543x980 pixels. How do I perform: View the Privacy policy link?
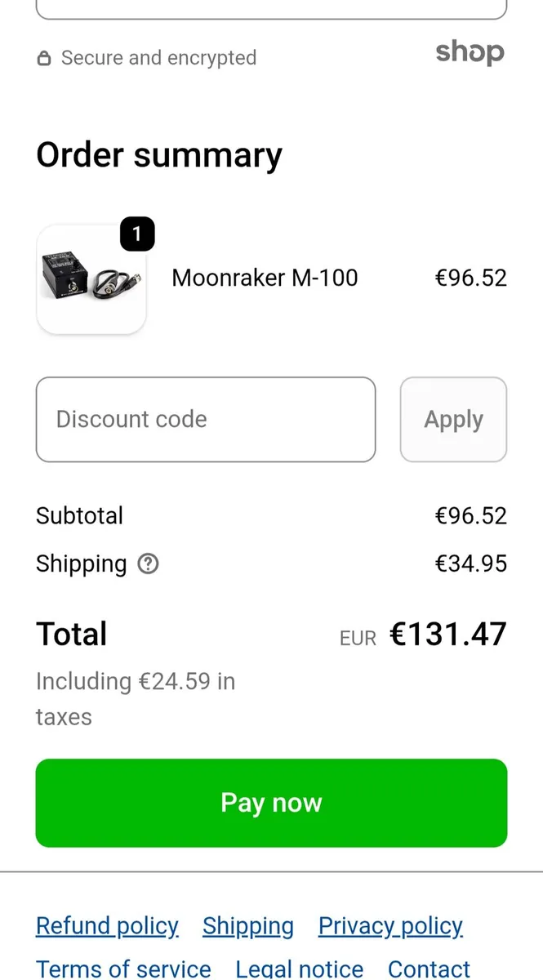click(390, 926)
